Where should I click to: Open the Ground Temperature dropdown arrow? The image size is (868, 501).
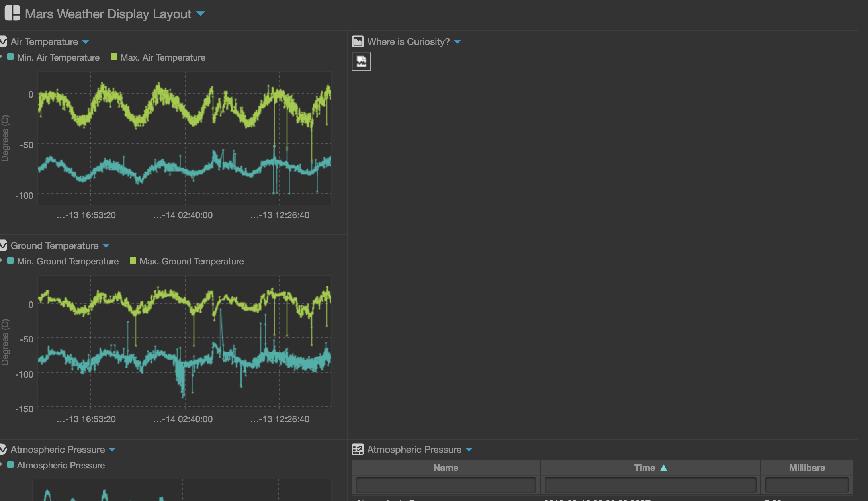(x=106, y=246)
